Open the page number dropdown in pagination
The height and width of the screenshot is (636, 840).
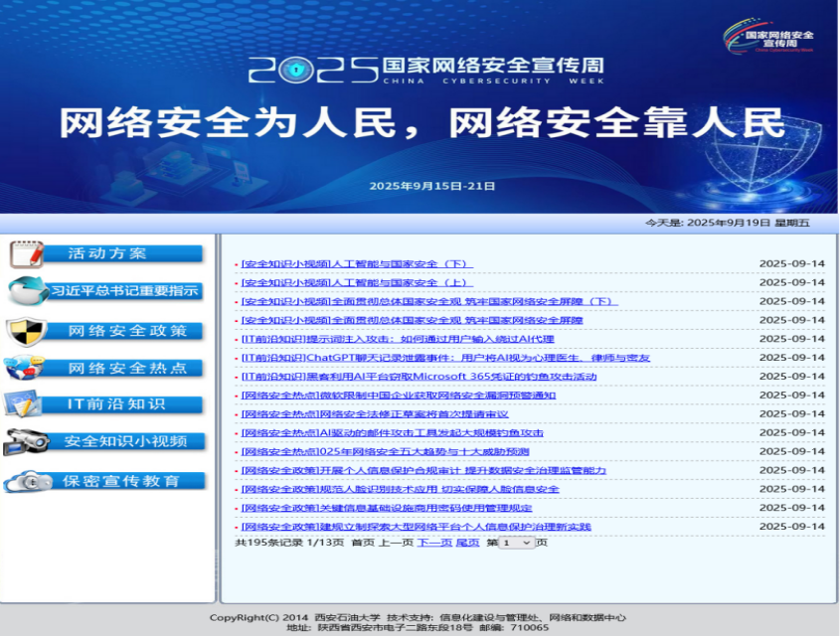coord(517,543)
